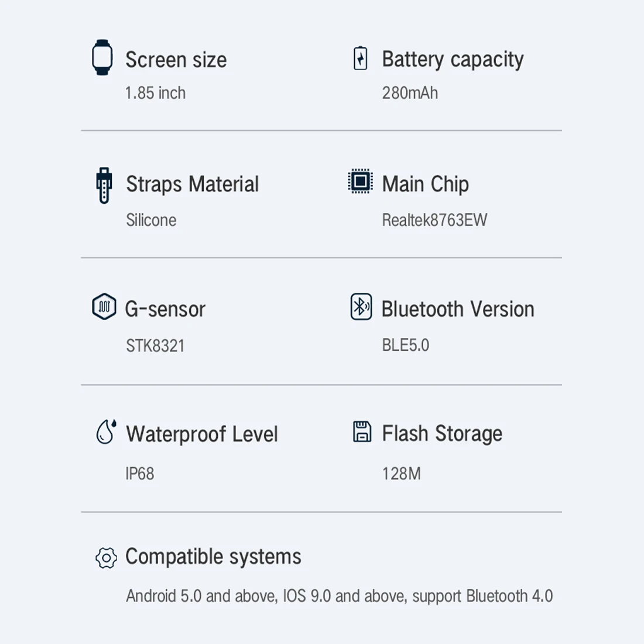Click the Realtek8763EW chip value
Screen dimensions: 644x644
[x=434, y=220]
